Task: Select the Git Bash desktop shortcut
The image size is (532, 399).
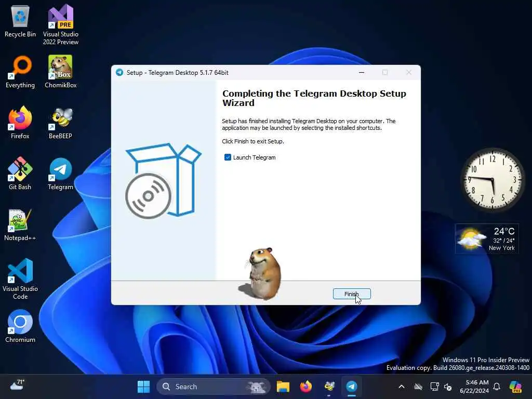Action: click(20, 174)
